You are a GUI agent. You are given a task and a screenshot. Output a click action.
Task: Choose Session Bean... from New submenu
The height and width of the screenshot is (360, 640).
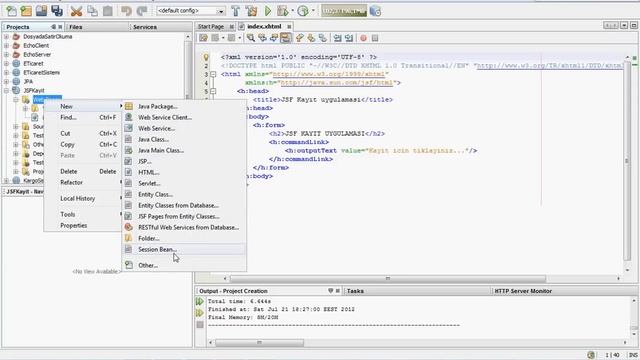pos(184,249)
